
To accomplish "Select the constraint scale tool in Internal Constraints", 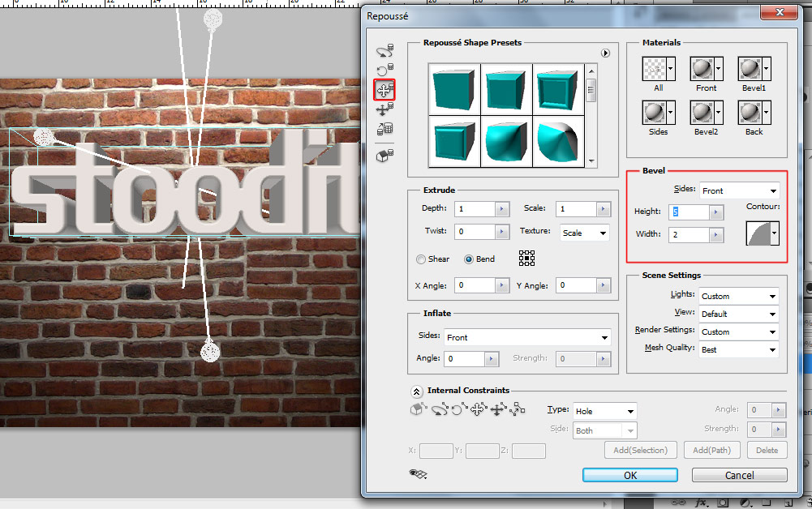I will pyautogui.click(x=517, y=409).
